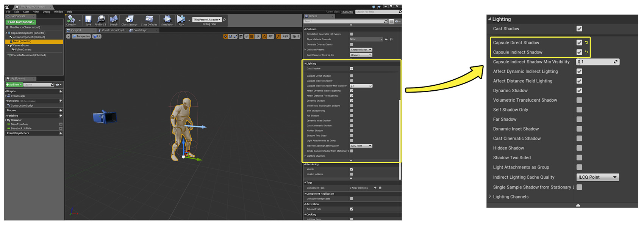The image size is (644, 225).
Task: Open the Lit view mode dropdown
Action: coord(97,36)
